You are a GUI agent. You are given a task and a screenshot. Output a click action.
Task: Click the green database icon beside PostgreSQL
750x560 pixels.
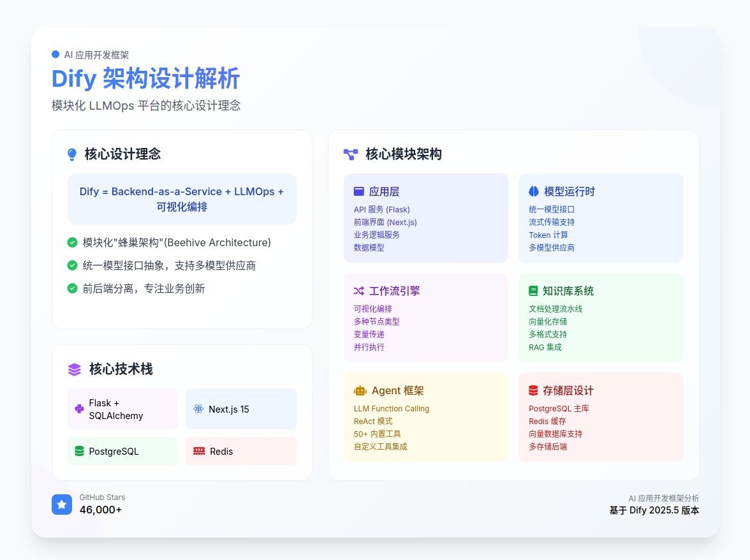point(78,451)
